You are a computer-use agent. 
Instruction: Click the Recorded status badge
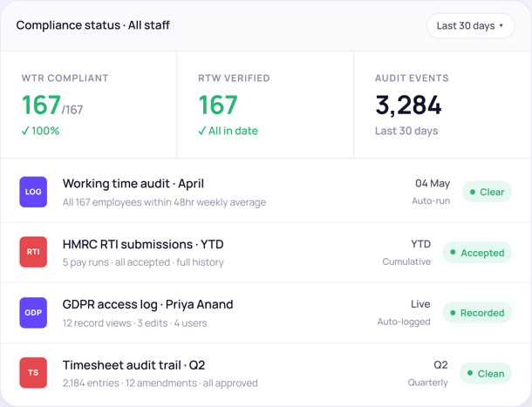[x=477, y=312]
